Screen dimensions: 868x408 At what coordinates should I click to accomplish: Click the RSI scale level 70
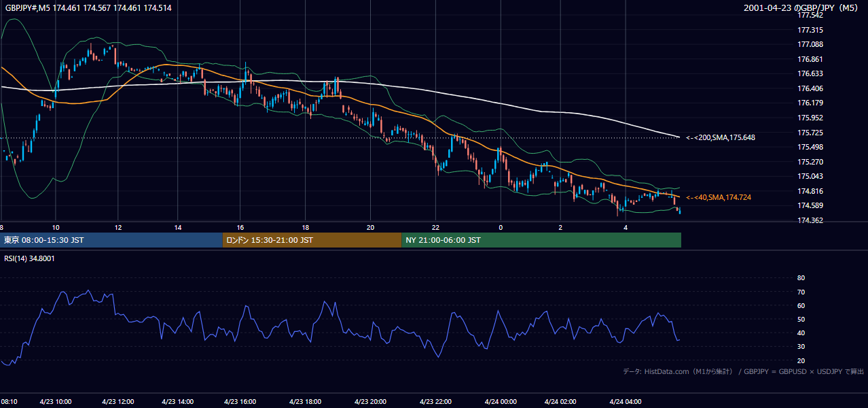(x=801, y=292)
